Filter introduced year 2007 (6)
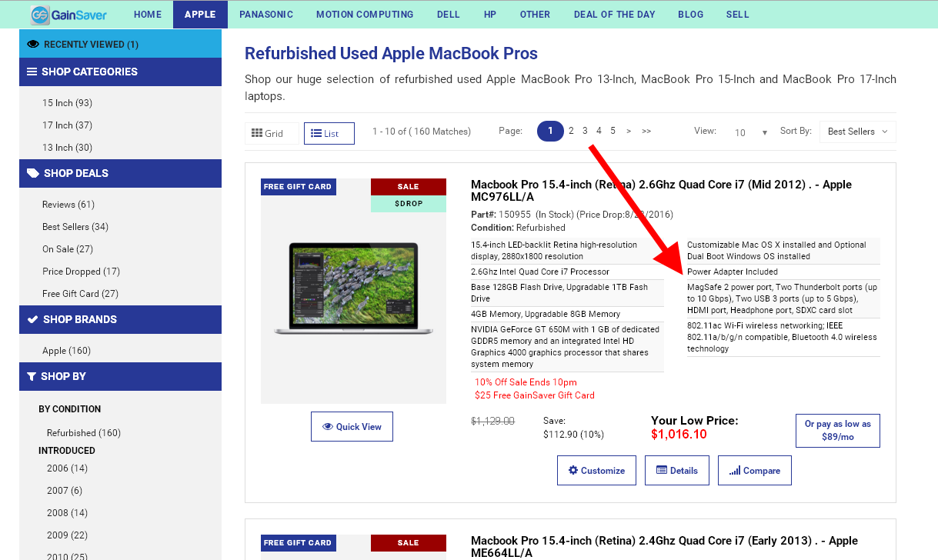Screen dimensions: 938x560 tap(65, 491)
